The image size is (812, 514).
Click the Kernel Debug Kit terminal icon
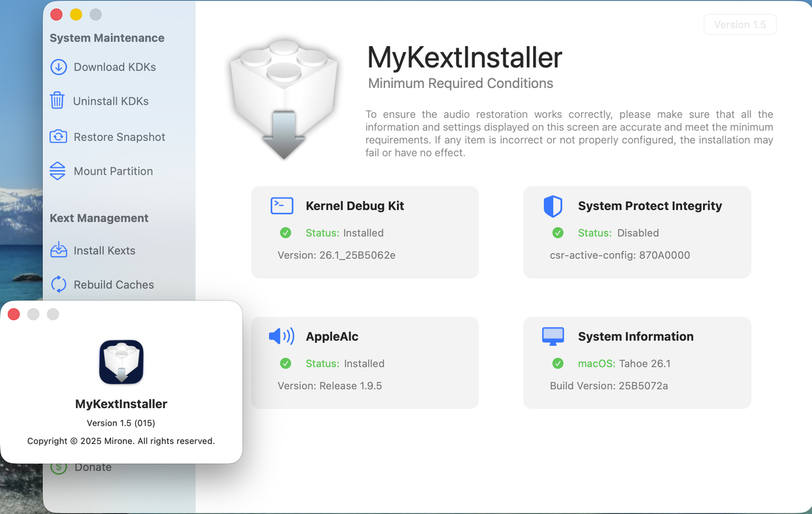click(x=282, y=206)
